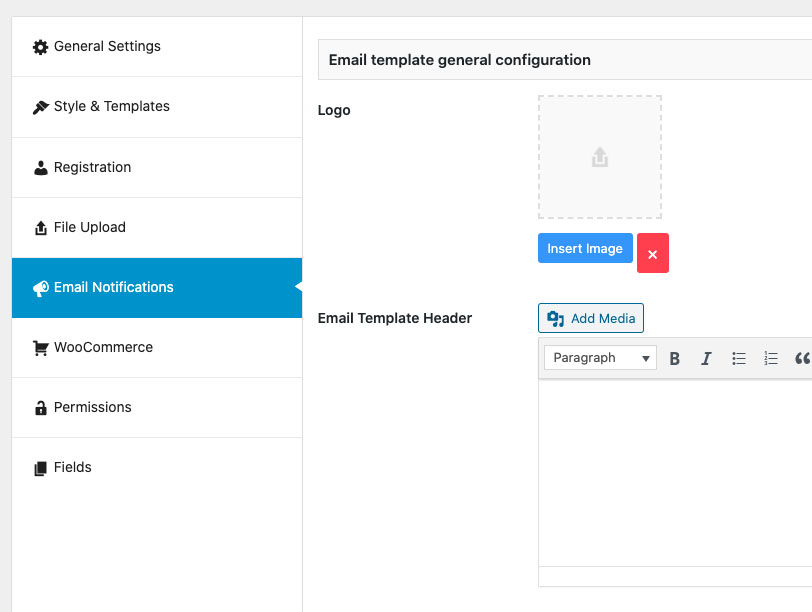This screenshot has width=812, height=612.
Task: Click inside the Email Template Header editor
Action: pyautogui.click(x=675, y=472)
